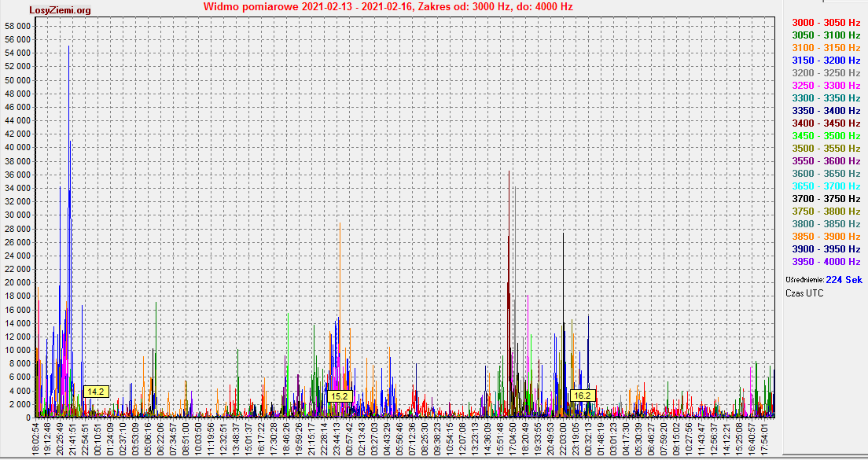This screenshot has width=868, height=460.
Task: Click the red 3000 - 3050 Hz legend entry
Action: (x=826, y=23)
